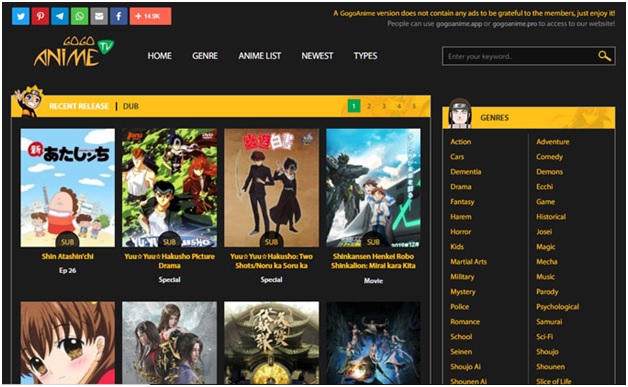The height and width of the screenshot is (387, 628).
Task: Select the Dementia genre
Action: coord(465,172)
